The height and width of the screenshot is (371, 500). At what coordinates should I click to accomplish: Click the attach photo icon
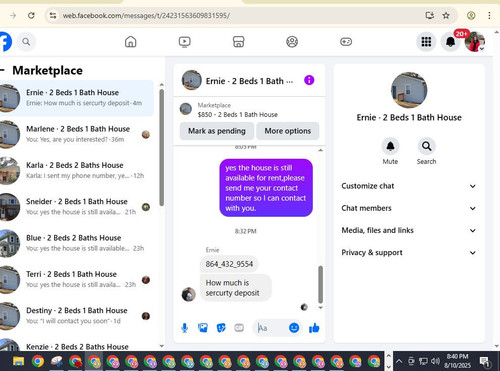pyautogui.click(x=203, y=328)
